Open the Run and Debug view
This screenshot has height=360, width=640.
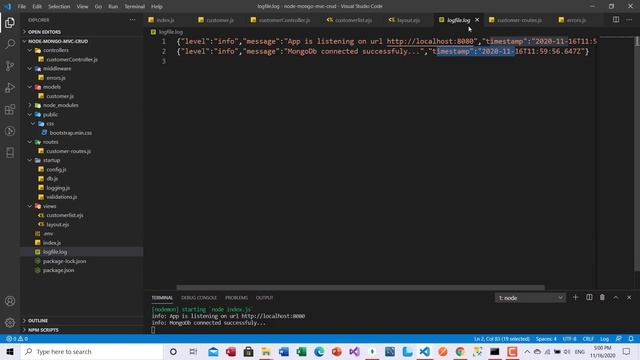[10, 87]
